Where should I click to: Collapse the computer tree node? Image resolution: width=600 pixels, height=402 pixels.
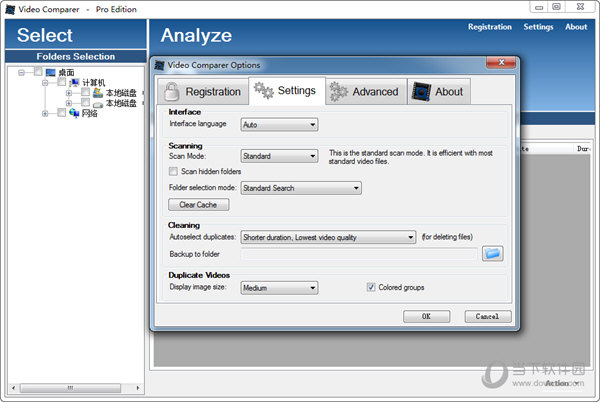[45, 83]
